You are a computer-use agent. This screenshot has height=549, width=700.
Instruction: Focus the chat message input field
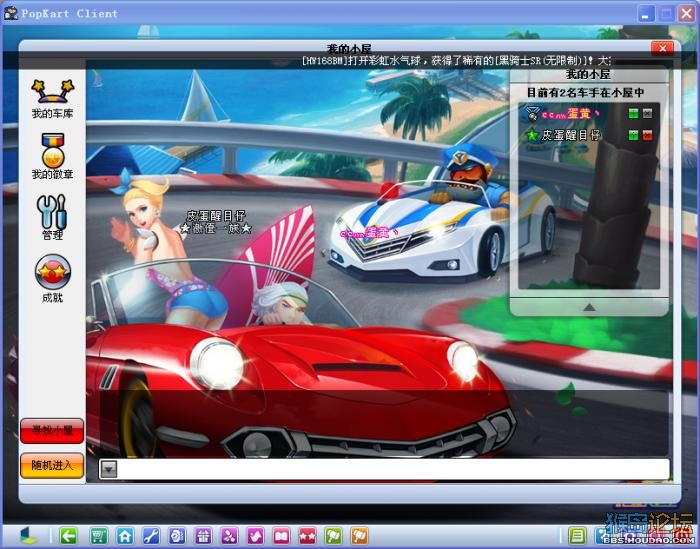pyautogui.click(x=393, y=469)
